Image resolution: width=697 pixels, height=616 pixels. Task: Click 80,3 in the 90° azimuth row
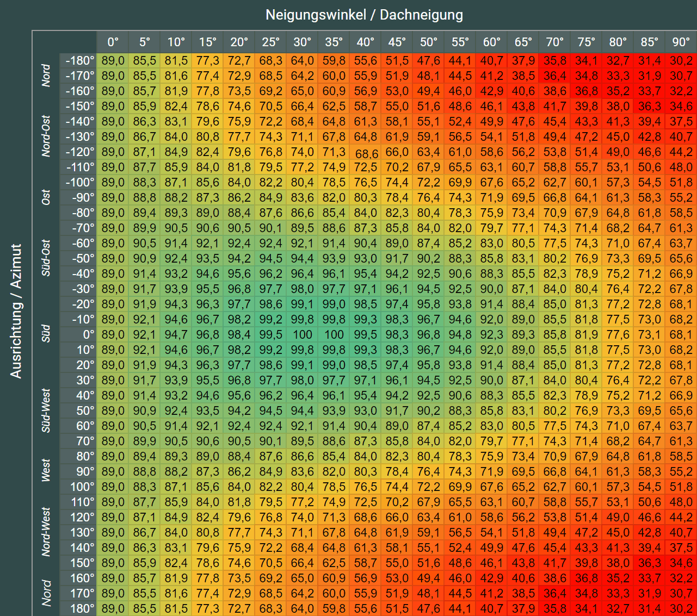coord(366,471)
